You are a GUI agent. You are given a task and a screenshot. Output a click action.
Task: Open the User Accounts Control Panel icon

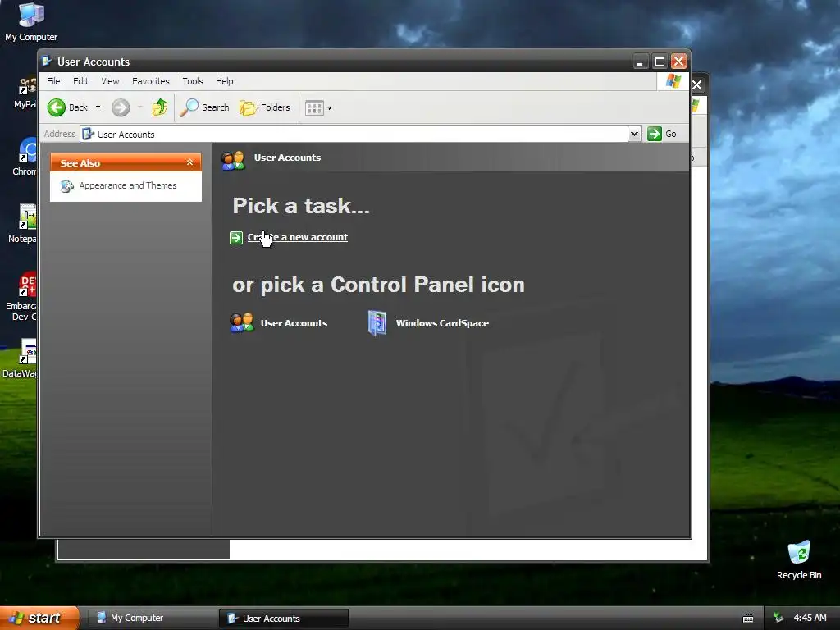242,323
